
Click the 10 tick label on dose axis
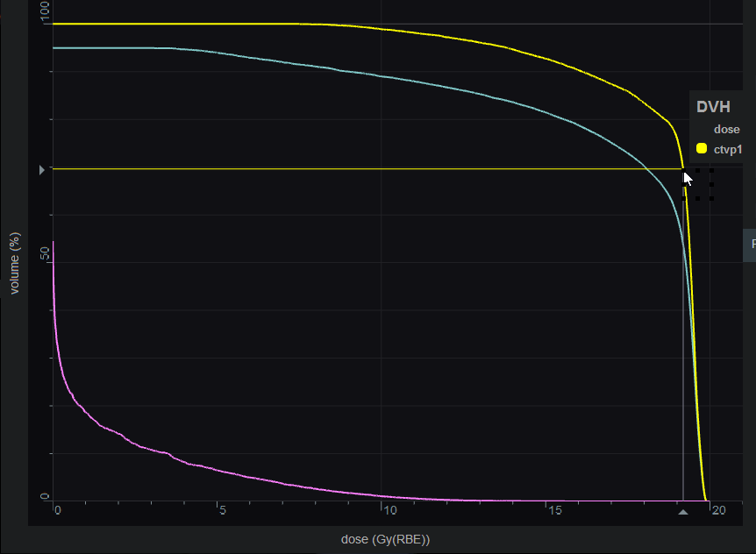point(389,510)
